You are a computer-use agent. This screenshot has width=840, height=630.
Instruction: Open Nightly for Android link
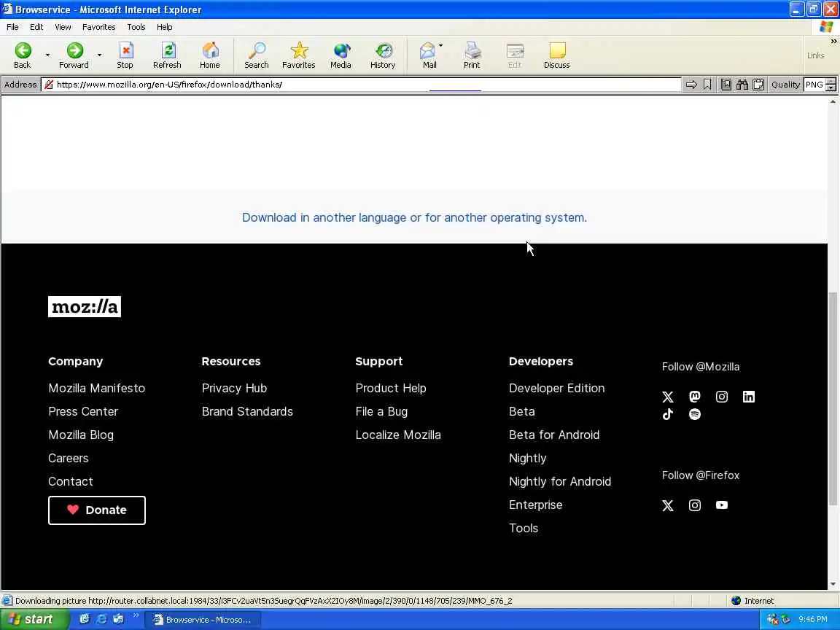point(560,481)
